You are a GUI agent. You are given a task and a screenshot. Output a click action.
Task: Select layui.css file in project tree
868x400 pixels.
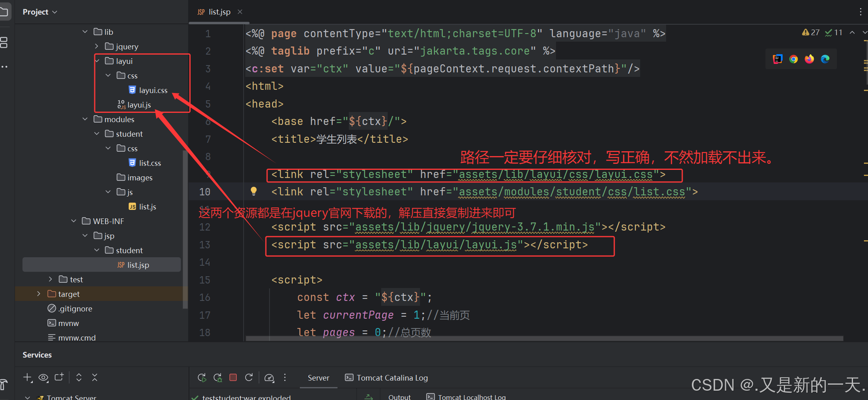tap(148, 90)
